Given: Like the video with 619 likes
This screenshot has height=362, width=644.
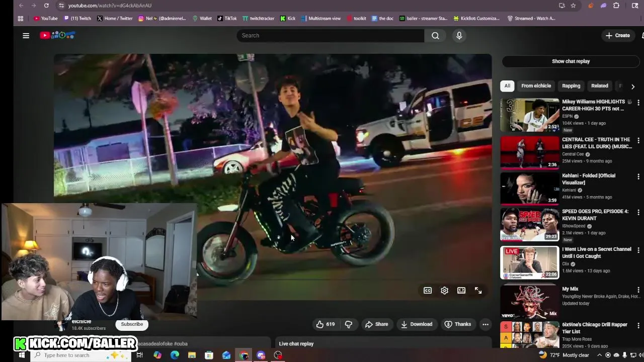Looking at the screenshot, I should [x=325, y=324].
